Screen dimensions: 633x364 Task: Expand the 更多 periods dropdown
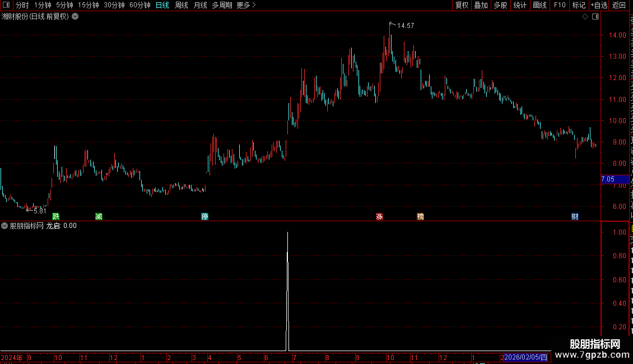[x=246, y=5]
